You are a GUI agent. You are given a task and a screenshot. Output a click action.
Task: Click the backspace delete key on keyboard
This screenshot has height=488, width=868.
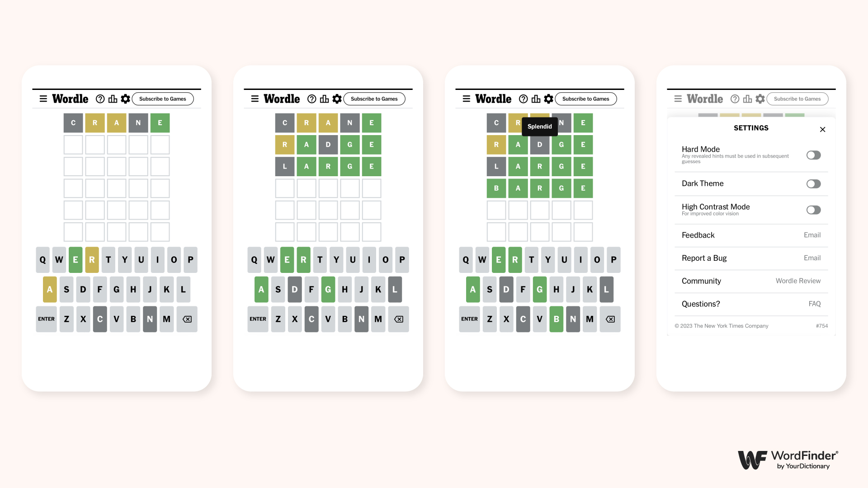188,319
